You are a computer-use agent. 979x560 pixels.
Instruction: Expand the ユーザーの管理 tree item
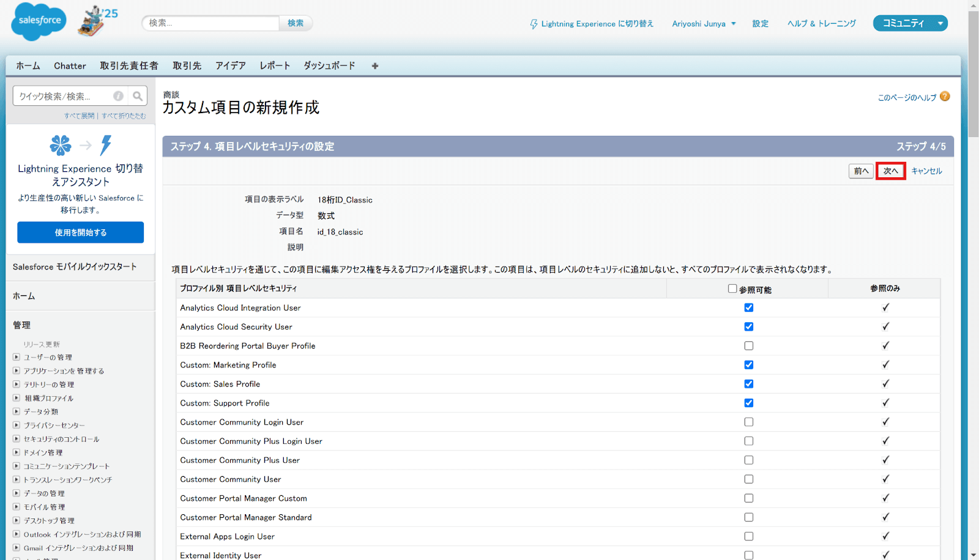(16, 357)
